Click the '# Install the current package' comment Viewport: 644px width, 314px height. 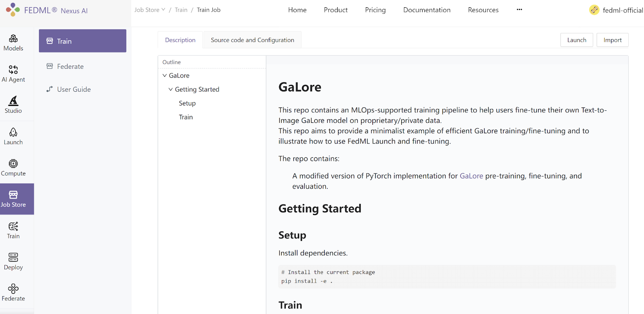pos(328,272)
